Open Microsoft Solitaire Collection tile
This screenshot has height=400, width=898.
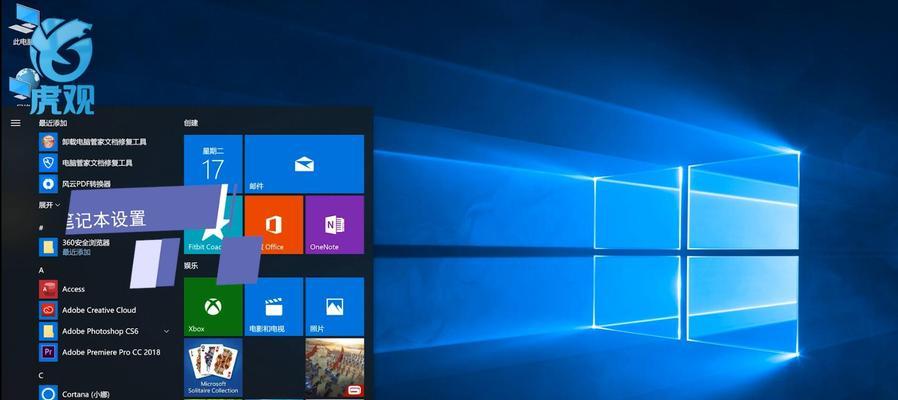point(213,367)
